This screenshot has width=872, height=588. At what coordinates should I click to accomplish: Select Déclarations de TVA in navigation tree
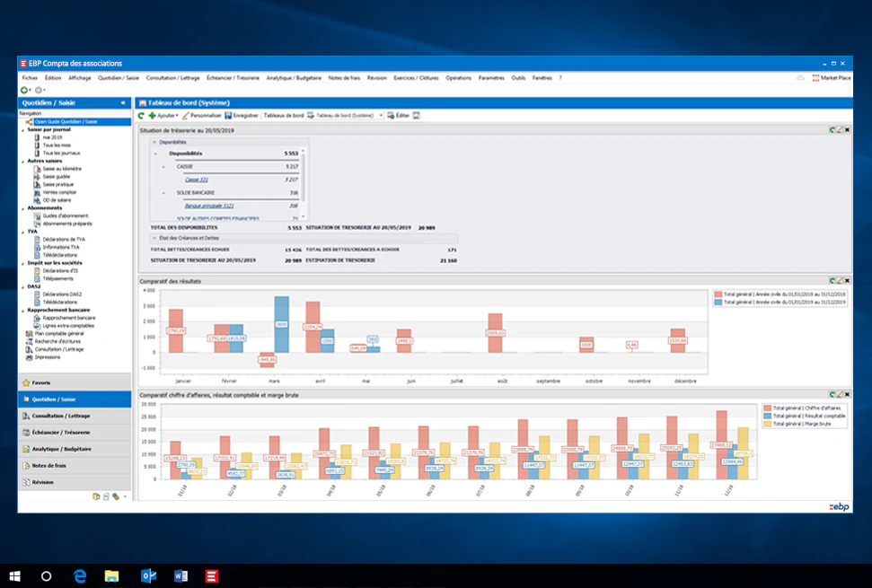pyautogui.click(x=64, y=239)
